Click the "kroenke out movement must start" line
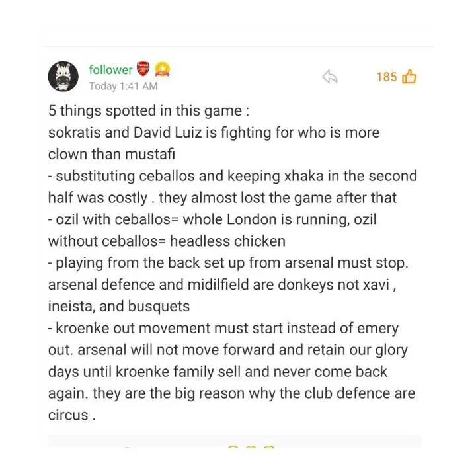476x476 pixels. (x=223, y=328)
